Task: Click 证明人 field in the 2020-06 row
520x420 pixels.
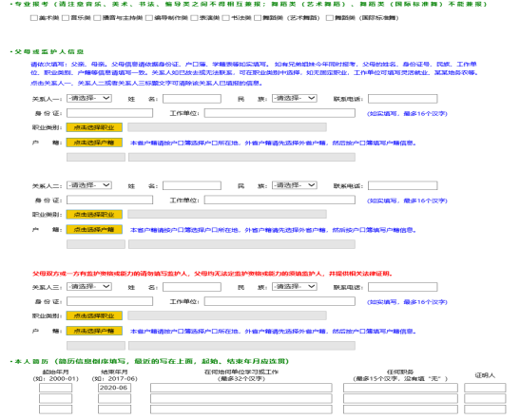Action: click(x=485, y=388)
